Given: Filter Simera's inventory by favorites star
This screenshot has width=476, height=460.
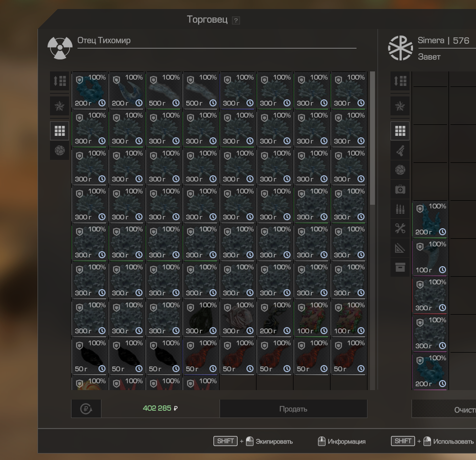Looking at the screenshot, I should [400, 106].
